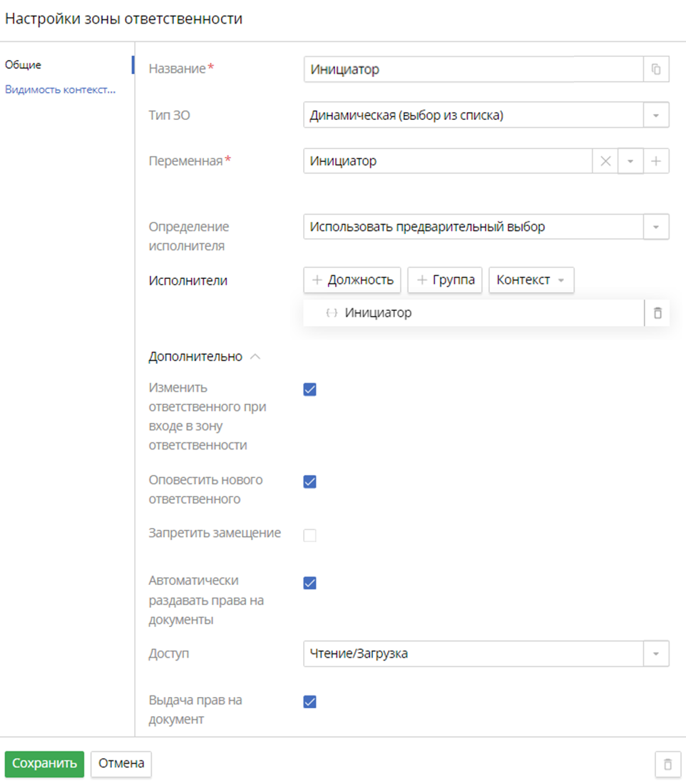
Task: Uncheck Выдача прав на документ
Action: tap(309, 701)
